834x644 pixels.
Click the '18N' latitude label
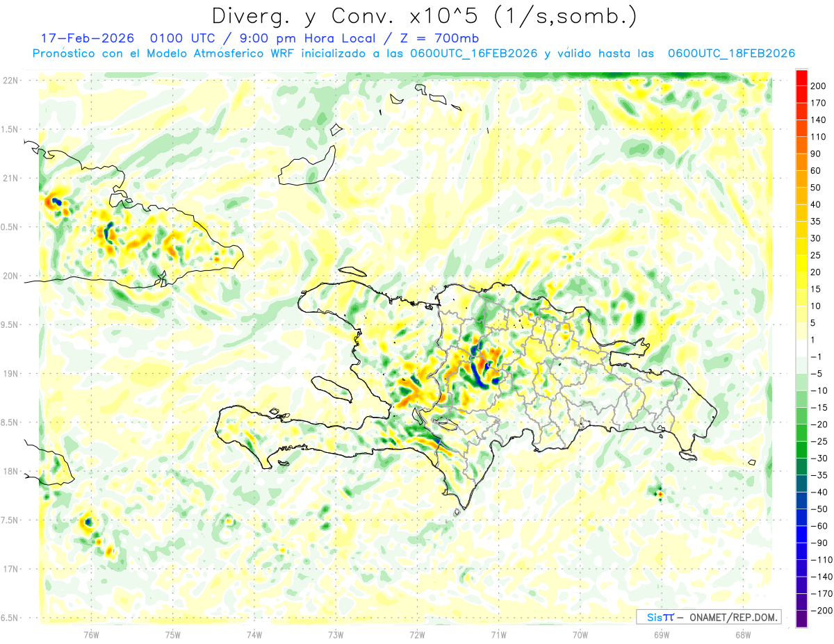coord(10,472)
